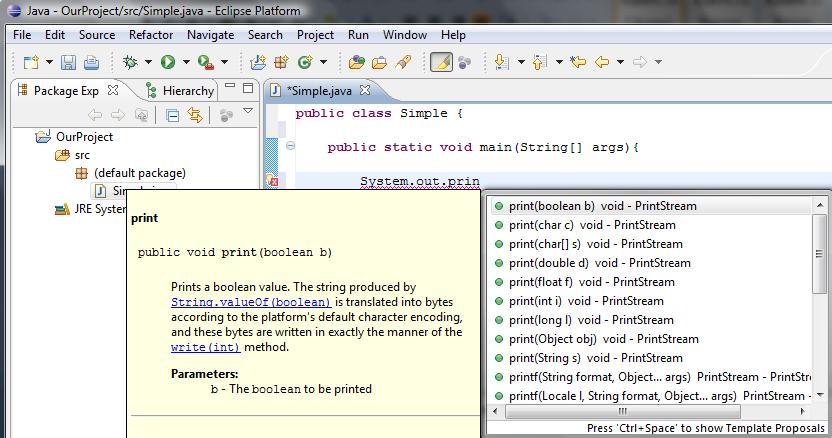Screen dimensions: 832x438
Task: Switch to the Hierarchy tab
Action: (x=181, y=91)
